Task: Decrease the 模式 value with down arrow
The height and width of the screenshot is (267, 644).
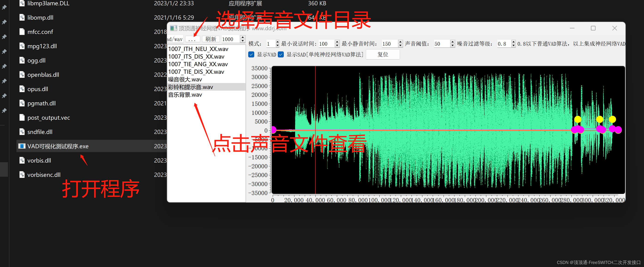Action: pyautogui.click(x=277, y=45)
